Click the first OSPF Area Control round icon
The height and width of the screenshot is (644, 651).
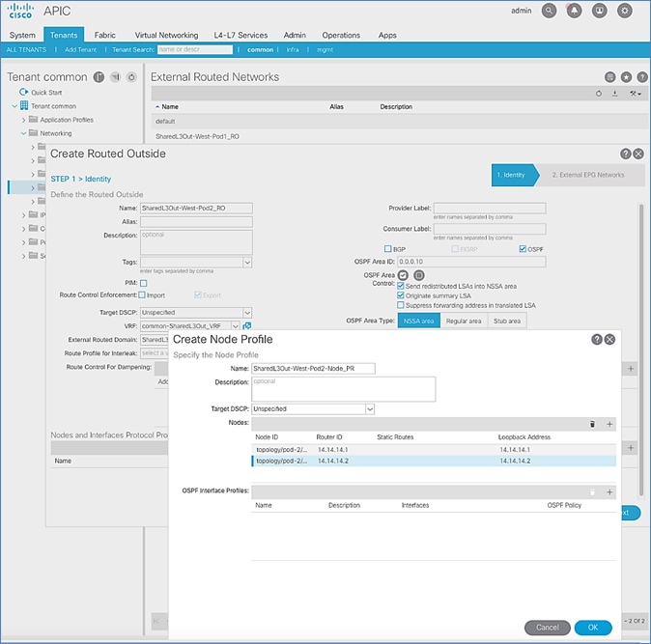click(403, 275)
